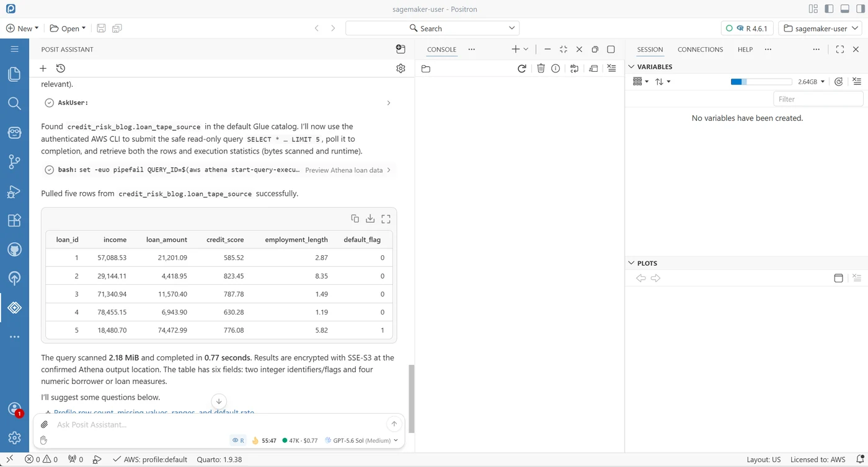Maximize the console panel

point(611,50)
